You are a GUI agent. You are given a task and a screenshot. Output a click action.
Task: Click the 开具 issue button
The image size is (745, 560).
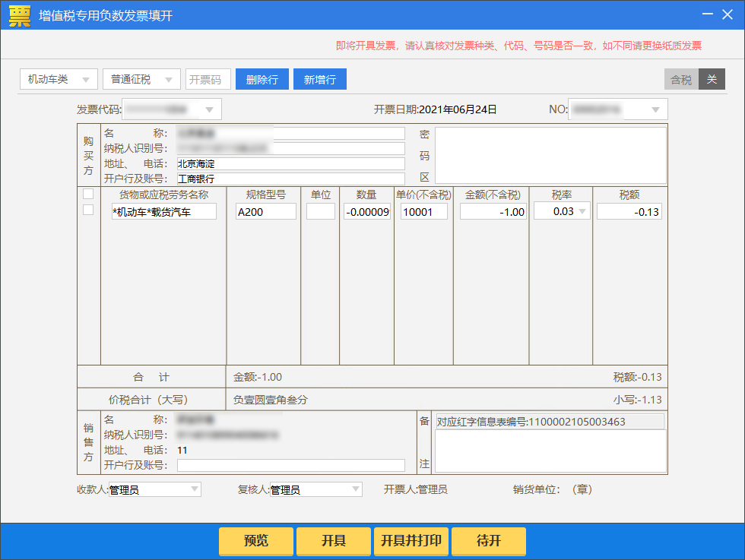[x=333, y=541]
